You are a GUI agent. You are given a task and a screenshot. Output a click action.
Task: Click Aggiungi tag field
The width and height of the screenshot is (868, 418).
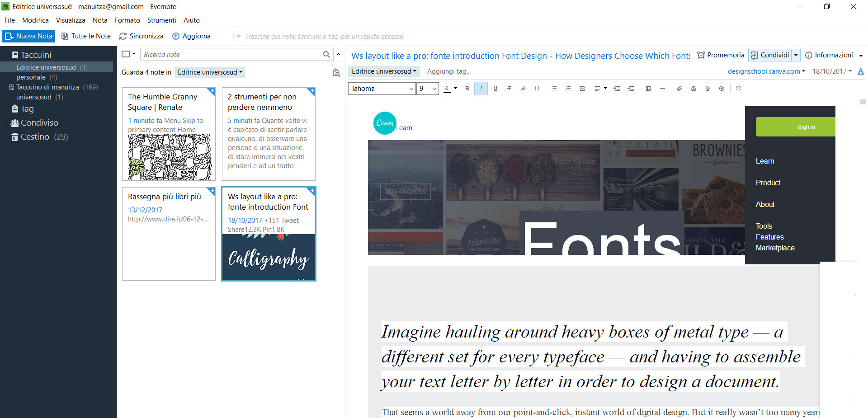coord(449,71)
